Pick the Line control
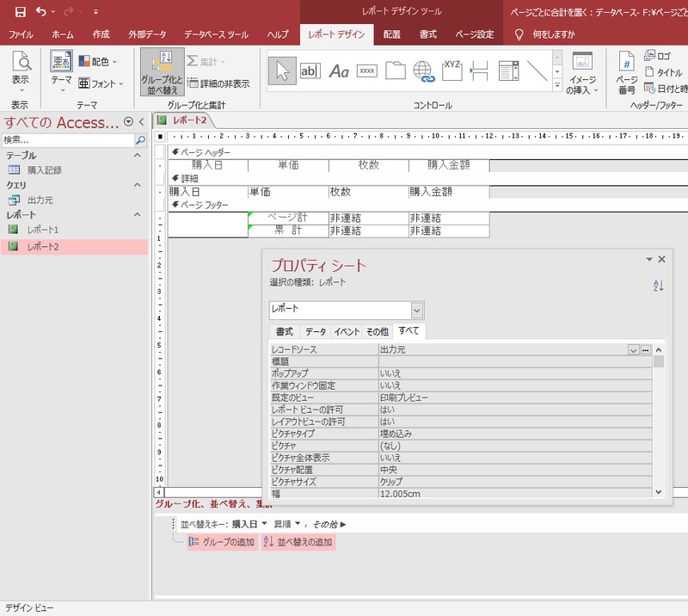 (x=537, y=71)
